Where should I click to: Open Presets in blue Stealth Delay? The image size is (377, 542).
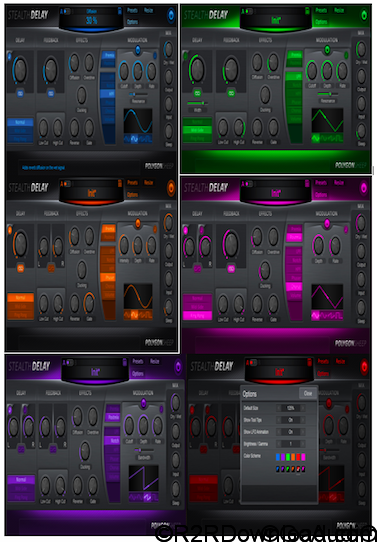point(132,10)
